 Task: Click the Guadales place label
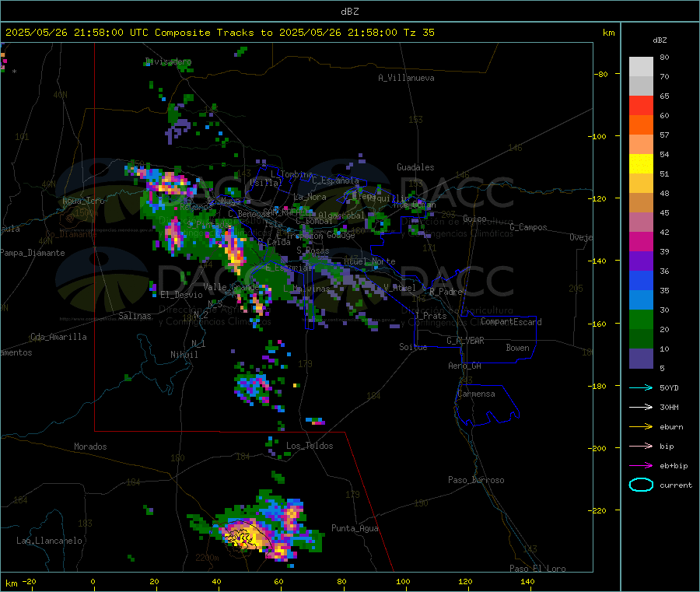(415, 167)
